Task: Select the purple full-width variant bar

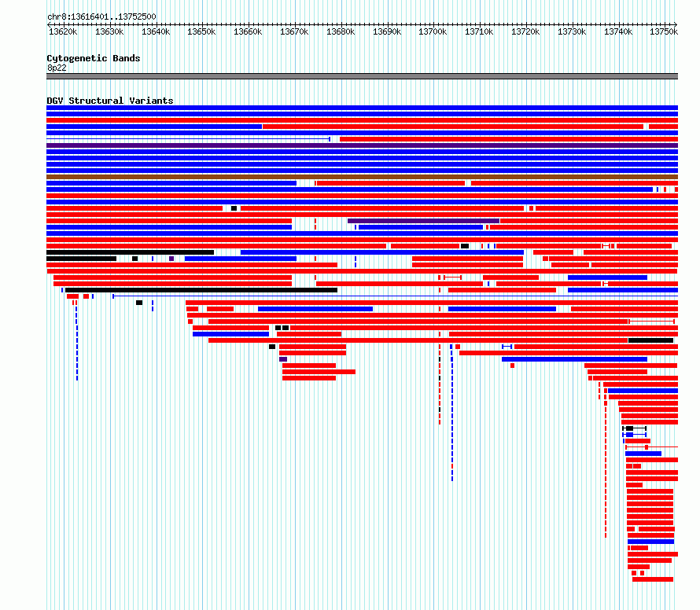Action: (x=362, y=145)
